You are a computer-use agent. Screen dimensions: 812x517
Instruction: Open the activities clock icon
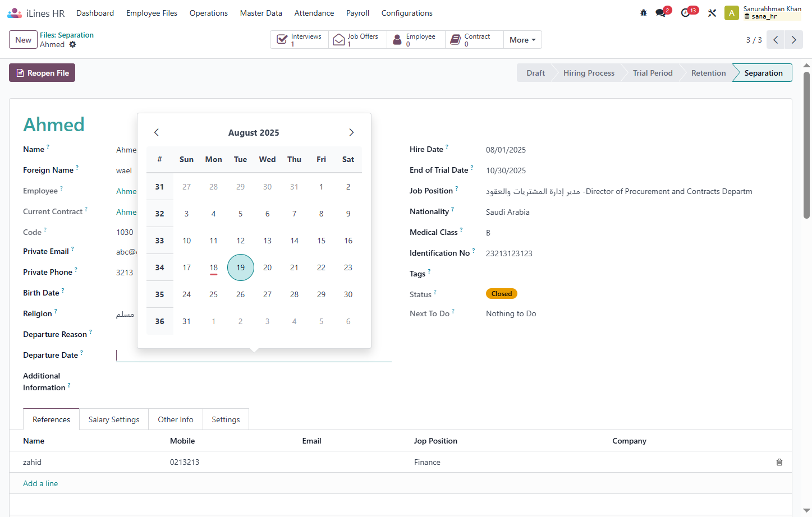(x=686, y=13)
